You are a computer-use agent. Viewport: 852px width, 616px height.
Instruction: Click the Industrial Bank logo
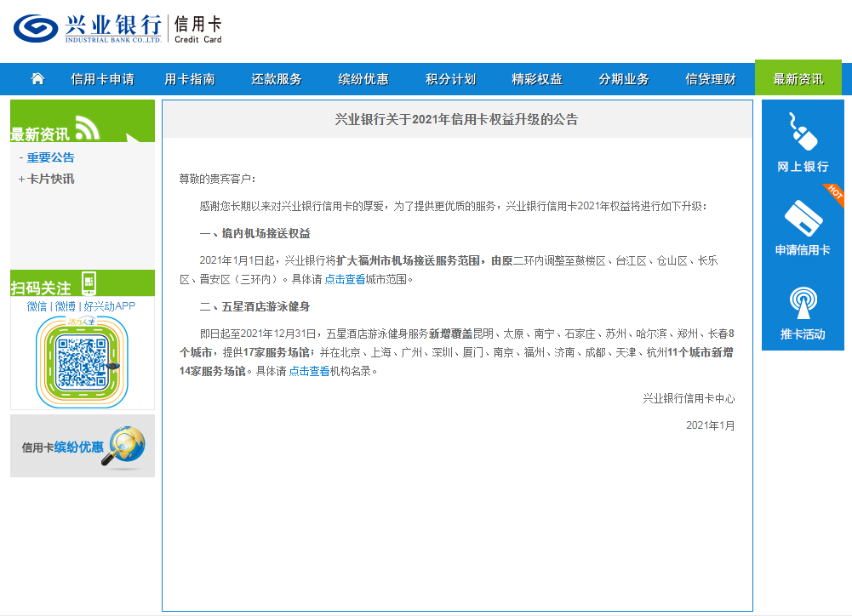88,29
